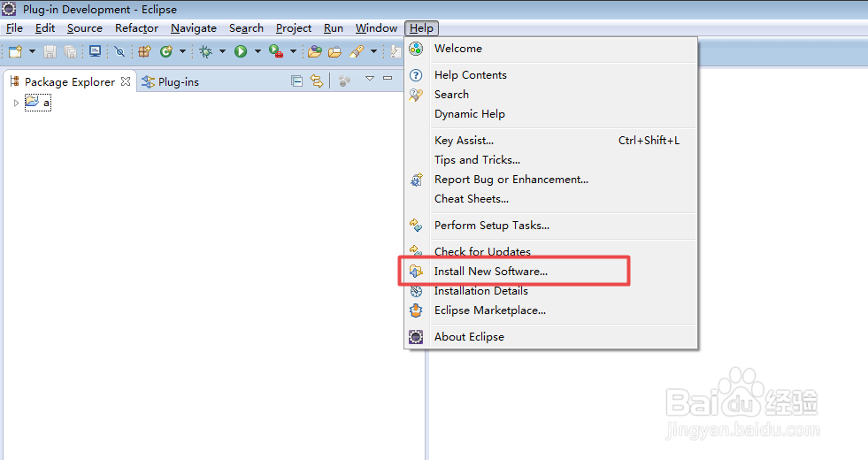The image size is (868, 460).
Task: Open the Source menu
Action: point(85,28)
